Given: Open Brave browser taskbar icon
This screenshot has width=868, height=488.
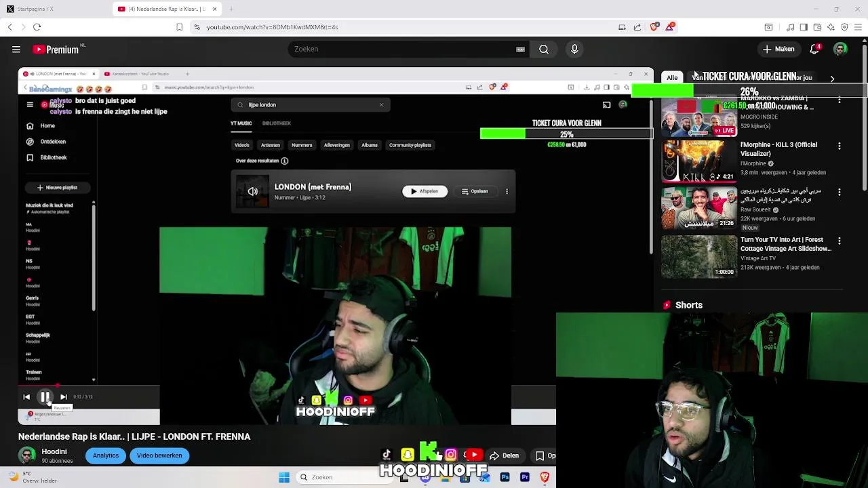Looking at the screenshot, I should click(545, 477).
